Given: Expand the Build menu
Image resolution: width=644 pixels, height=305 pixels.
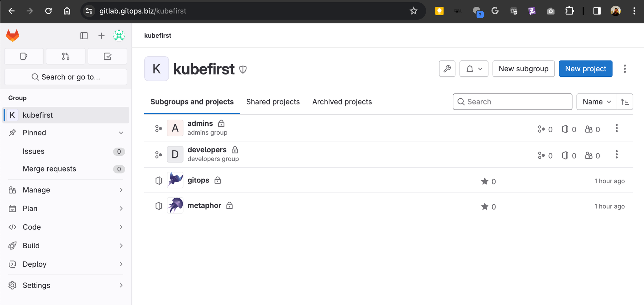Looking at the screenshot, I should tap(66, 246).
